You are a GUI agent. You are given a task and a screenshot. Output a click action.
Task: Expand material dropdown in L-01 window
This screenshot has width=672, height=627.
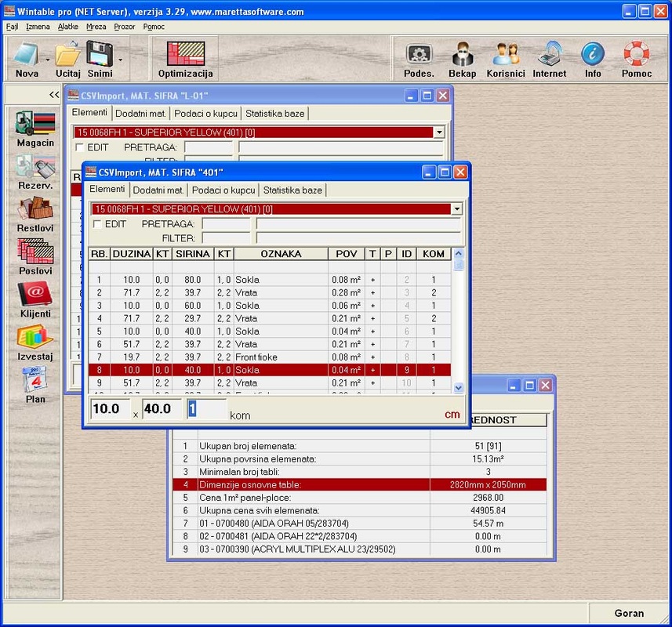[438, 132]
